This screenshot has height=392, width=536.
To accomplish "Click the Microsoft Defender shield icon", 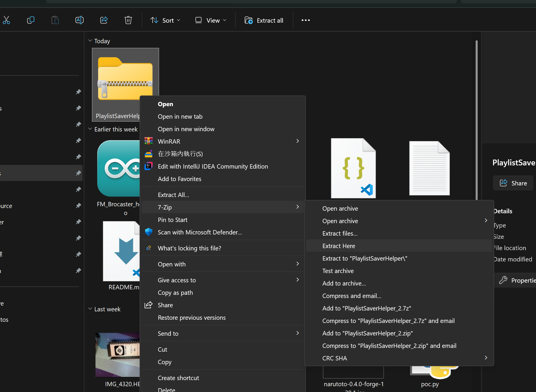I will (x=149, y=232).
